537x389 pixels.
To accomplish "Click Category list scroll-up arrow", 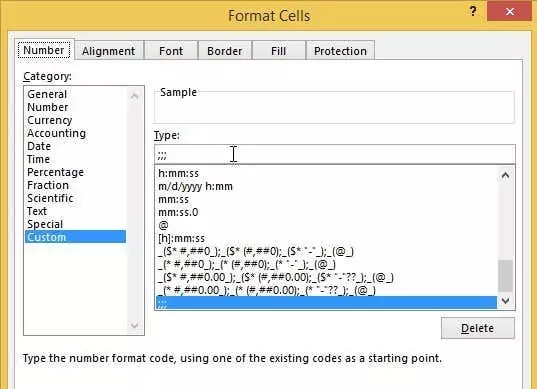I will coord(135,96).
